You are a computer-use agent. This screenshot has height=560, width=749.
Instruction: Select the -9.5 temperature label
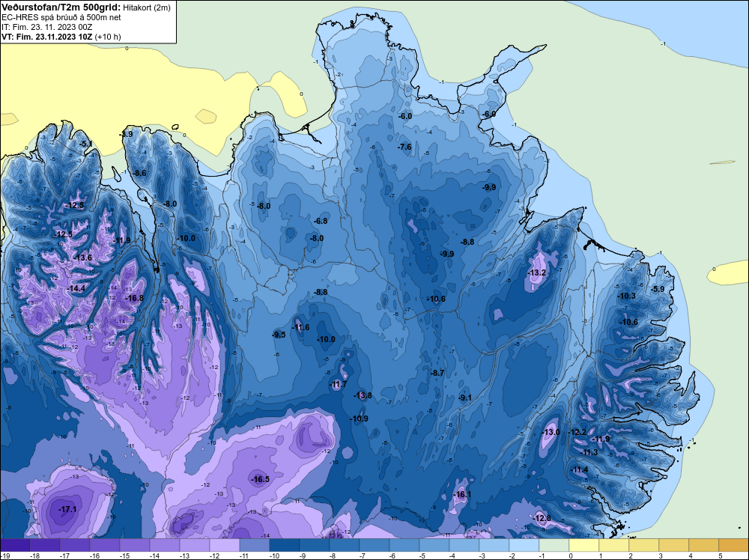click(x=279, y=335)
